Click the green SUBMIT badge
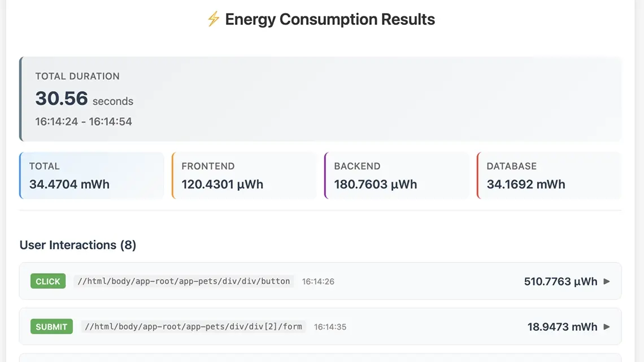This screenshot has height=362, width=644. pos(51,326)
